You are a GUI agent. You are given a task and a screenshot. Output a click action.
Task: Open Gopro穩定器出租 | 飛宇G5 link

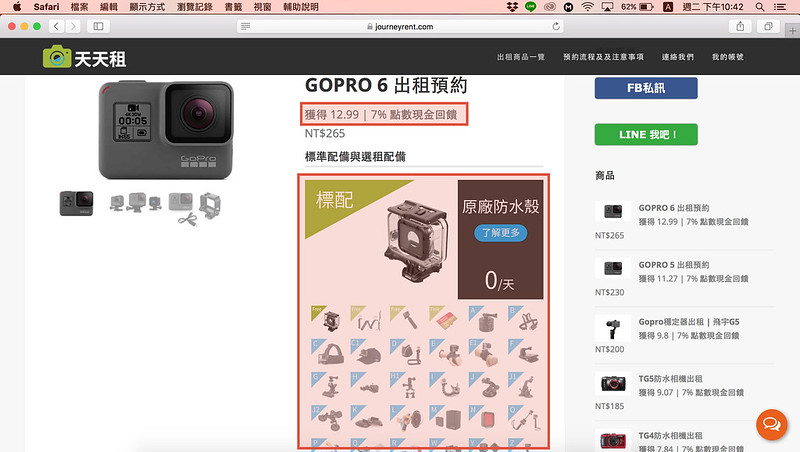point(689,322)
